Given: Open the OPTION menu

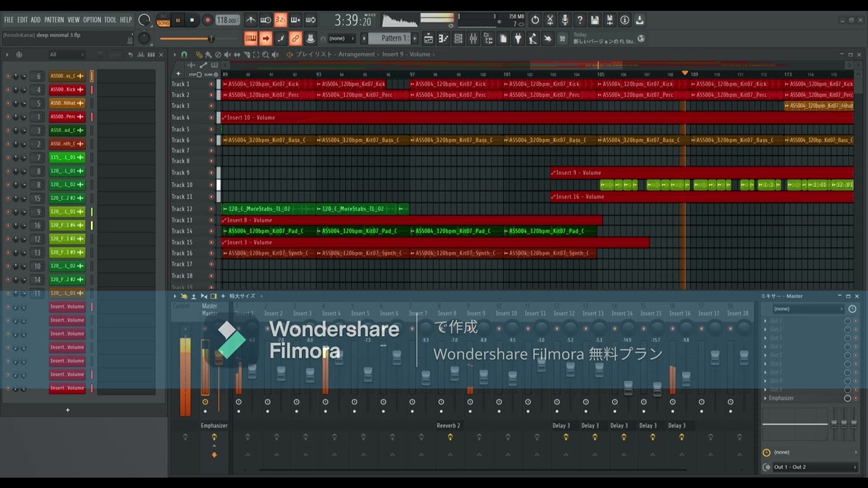Looking at the screenshot, I should [92, 20].
